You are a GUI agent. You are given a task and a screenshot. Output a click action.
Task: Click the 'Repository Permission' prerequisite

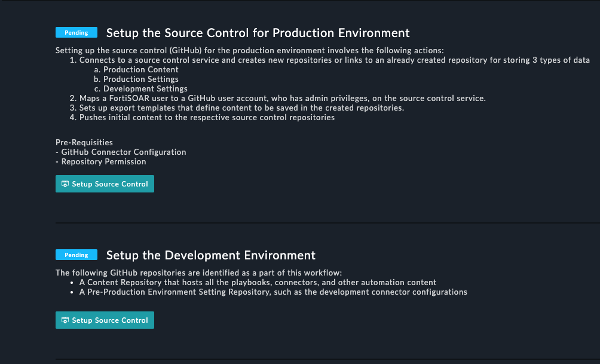pos(103,161)
